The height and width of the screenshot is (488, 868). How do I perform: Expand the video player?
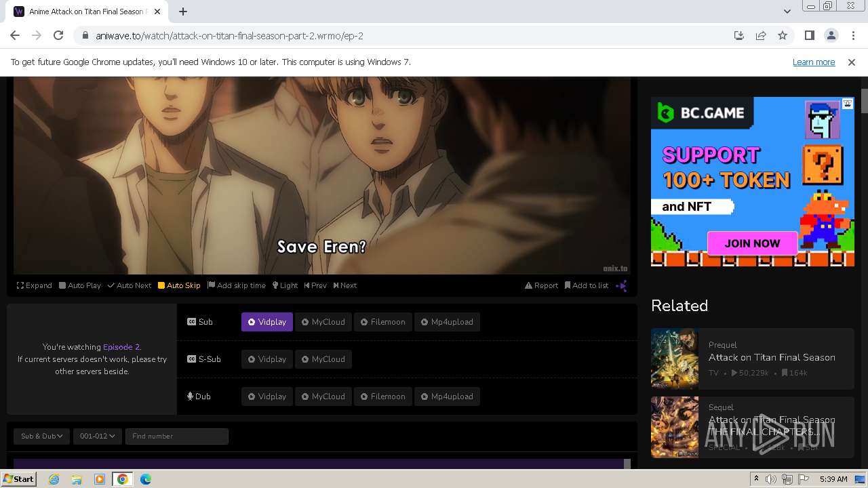point(35,285)
